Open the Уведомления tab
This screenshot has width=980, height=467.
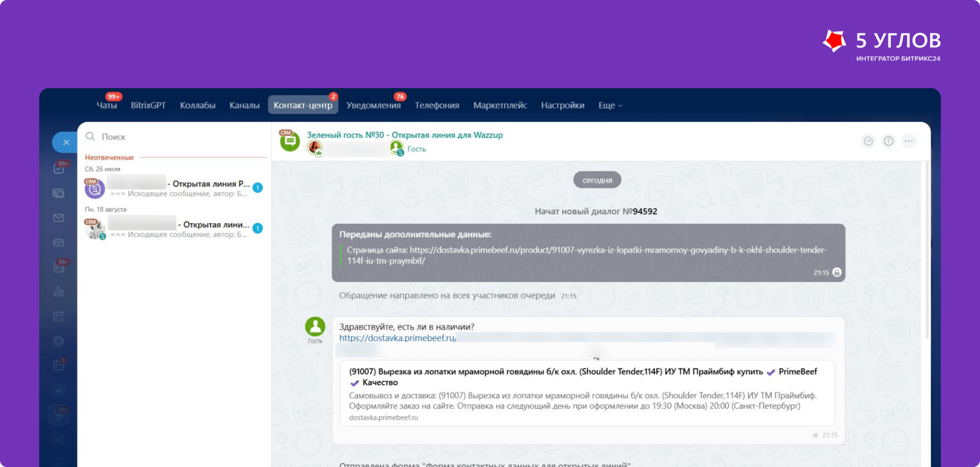click(x=373, y=106)
